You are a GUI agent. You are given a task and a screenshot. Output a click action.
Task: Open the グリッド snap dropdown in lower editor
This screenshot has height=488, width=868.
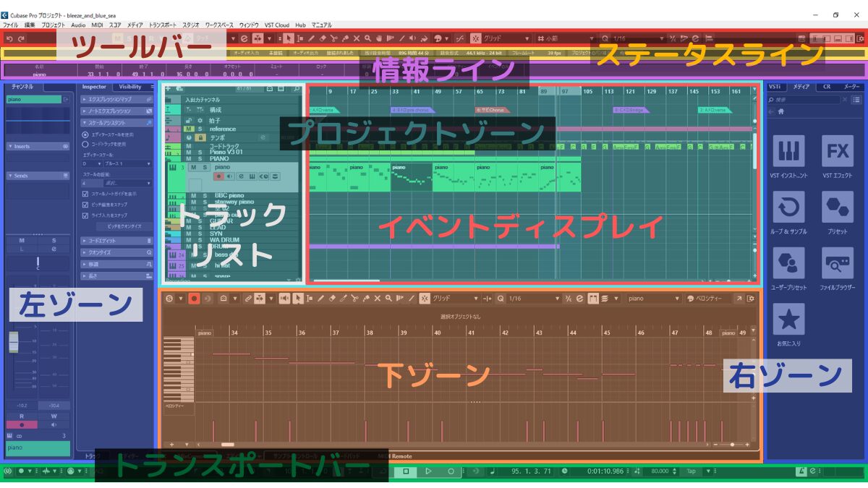[x=455, y=298]
